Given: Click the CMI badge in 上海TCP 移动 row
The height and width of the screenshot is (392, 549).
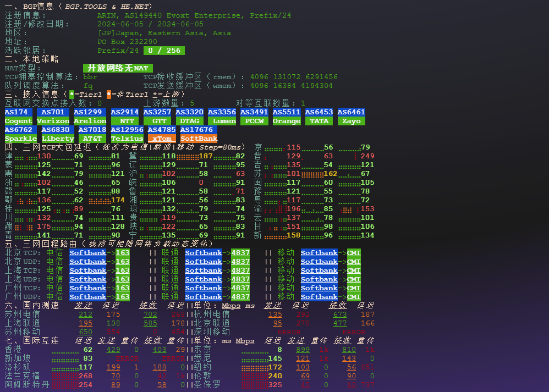Looking at the screenshot, I should [354, 270].
